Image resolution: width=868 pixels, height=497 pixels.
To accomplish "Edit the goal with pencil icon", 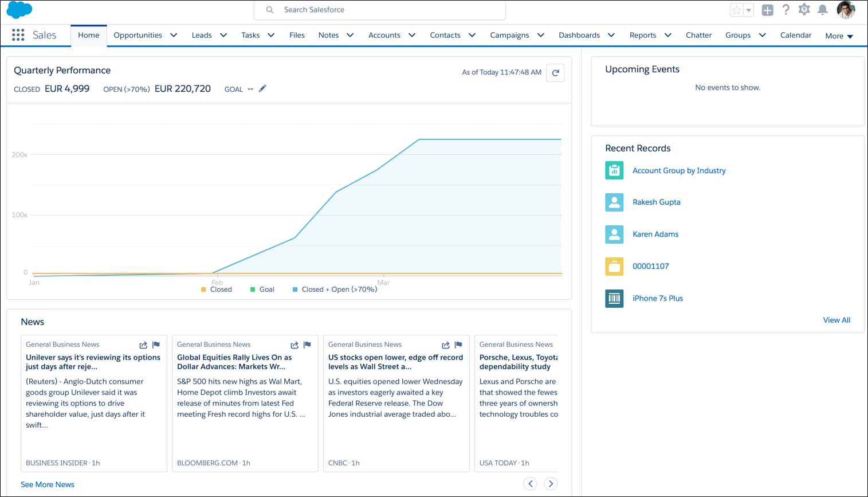I will tap(262, 88).
